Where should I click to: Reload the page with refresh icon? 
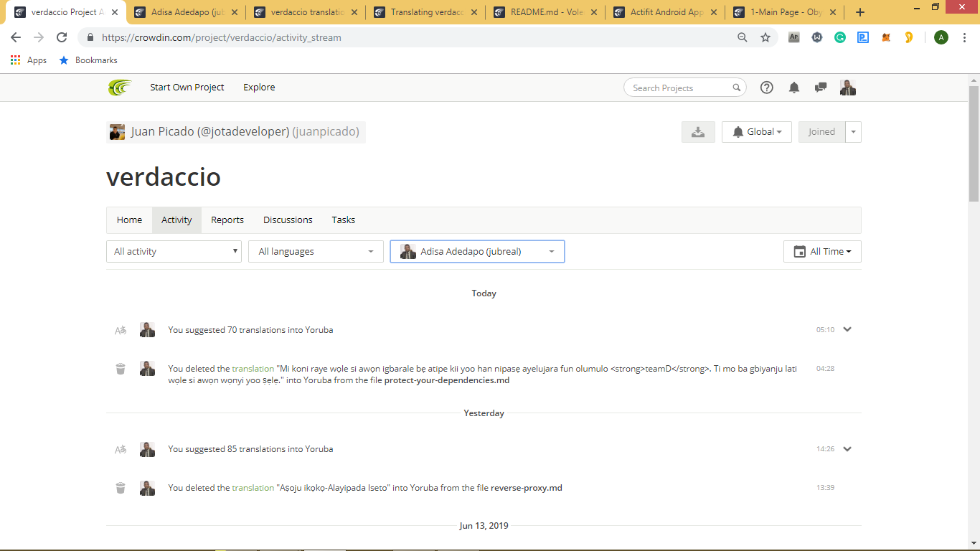coord(62,37)
